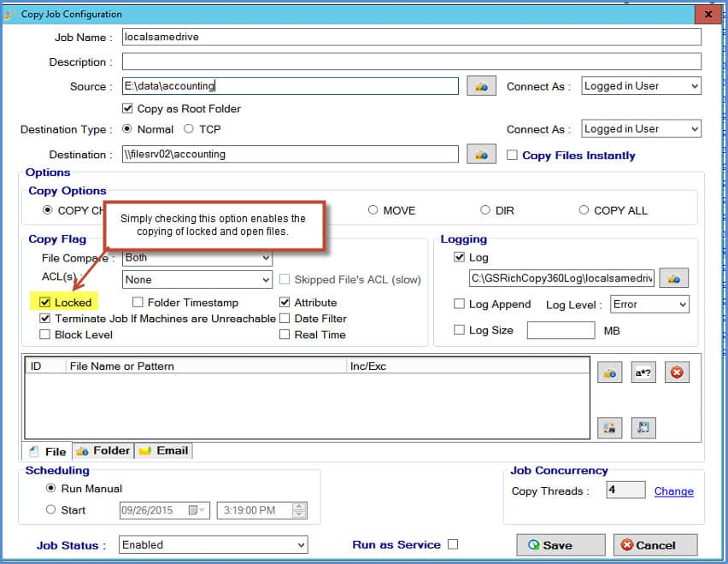Click the Change link for Copy Threads

[674, 491]
